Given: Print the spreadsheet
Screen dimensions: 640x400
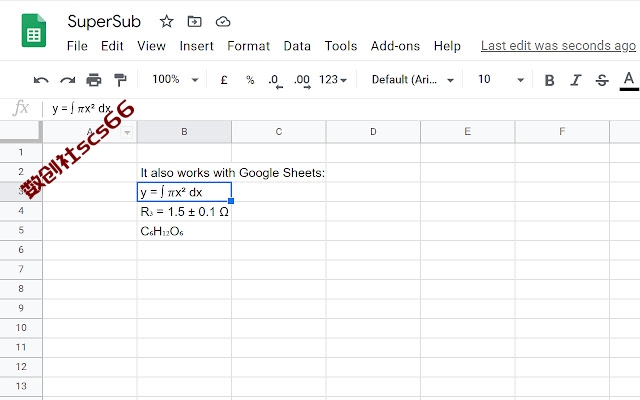Looking at the screenshot, I should [x=94, y=80].
